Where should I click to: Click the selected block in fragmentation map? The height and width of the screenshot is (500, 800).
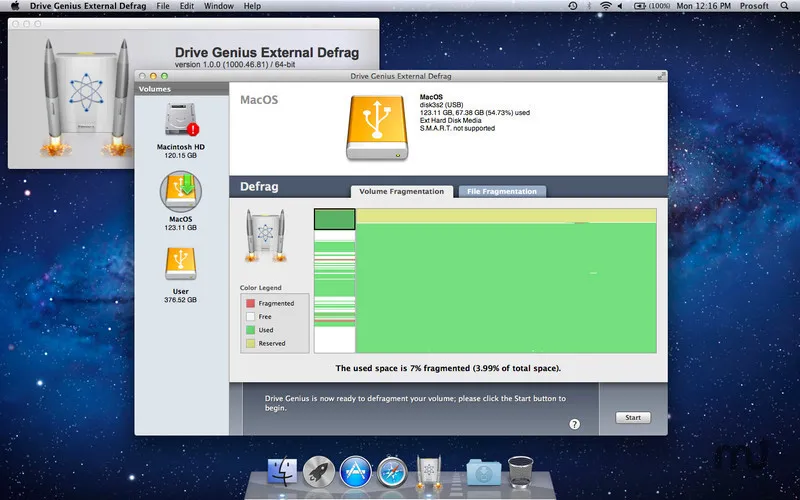click(x=335, y=219)
